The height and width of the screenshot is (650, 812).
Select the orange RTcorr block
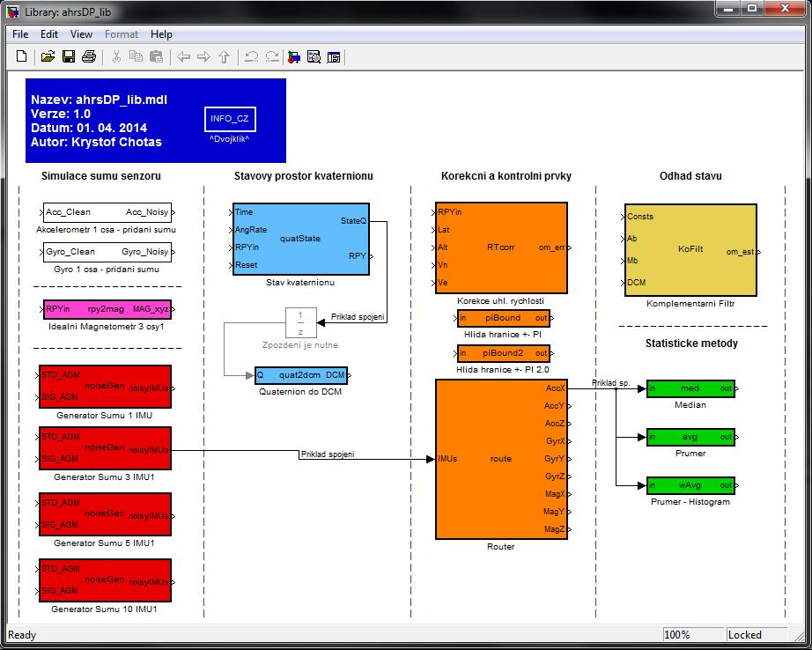(x=501, y=248)
